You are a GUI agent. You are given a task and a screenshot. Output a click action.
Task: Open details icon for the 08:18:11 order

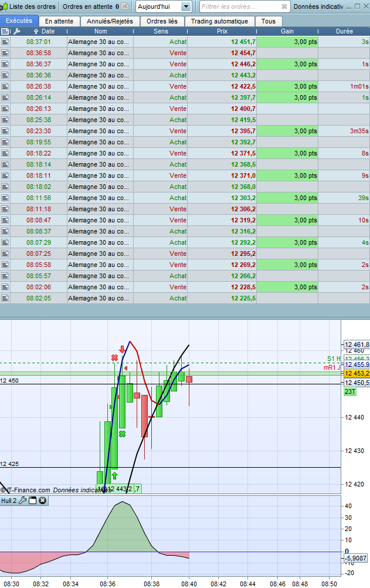point(5,175)
